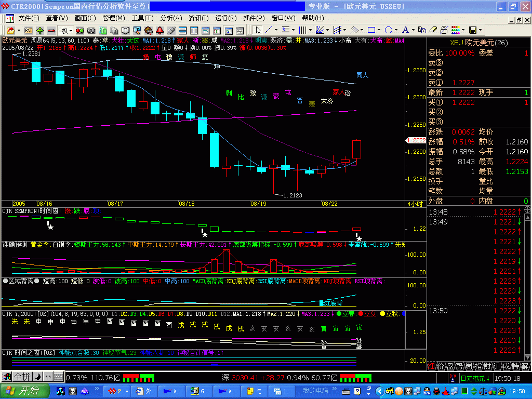Viewport: 532px width, 399px height.
Task: Switch to the 盘 tab in bottom-right panel
Action: tap(449, 366)
